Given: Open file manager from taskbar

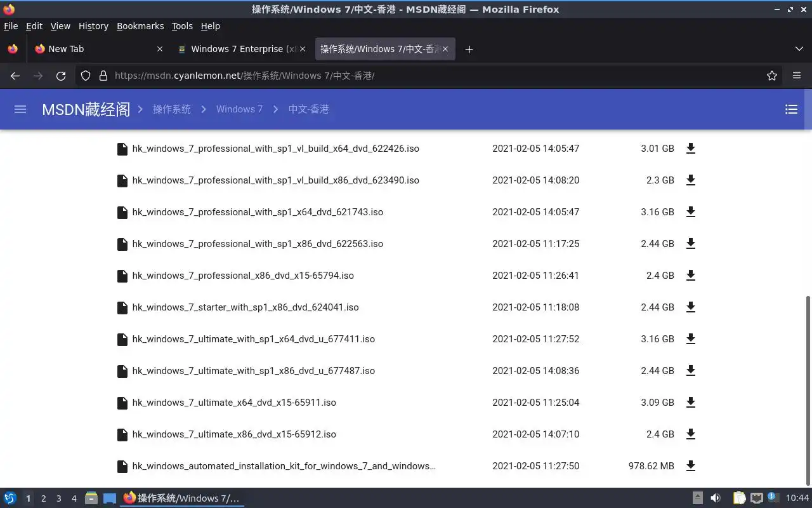Looking at the screenshot, I should coord(91,498).
